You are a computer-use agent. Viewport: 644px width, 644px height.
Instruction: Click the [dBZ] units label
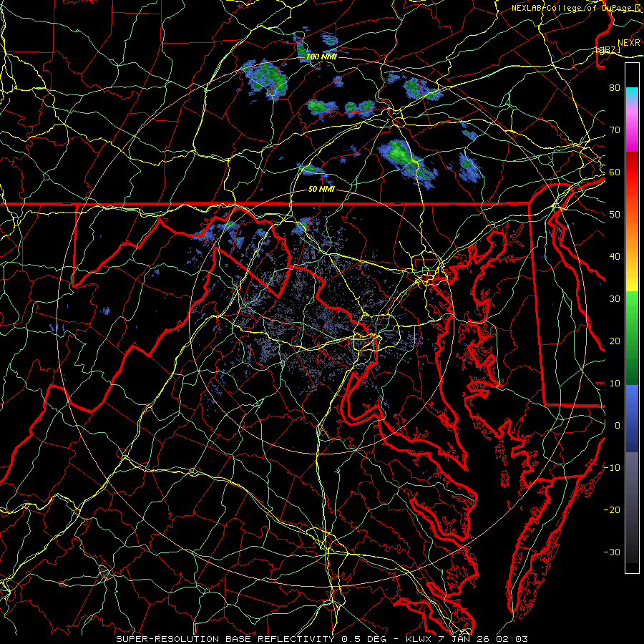608,50
